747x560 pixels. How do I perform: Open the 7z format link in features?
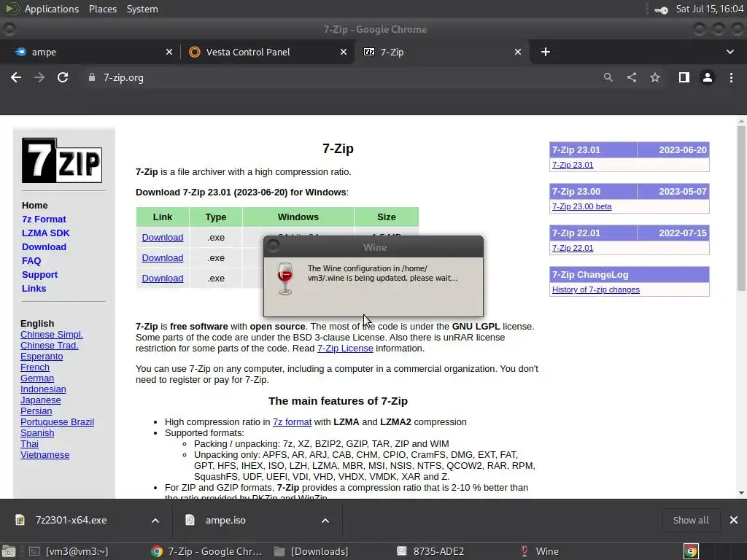292,422
